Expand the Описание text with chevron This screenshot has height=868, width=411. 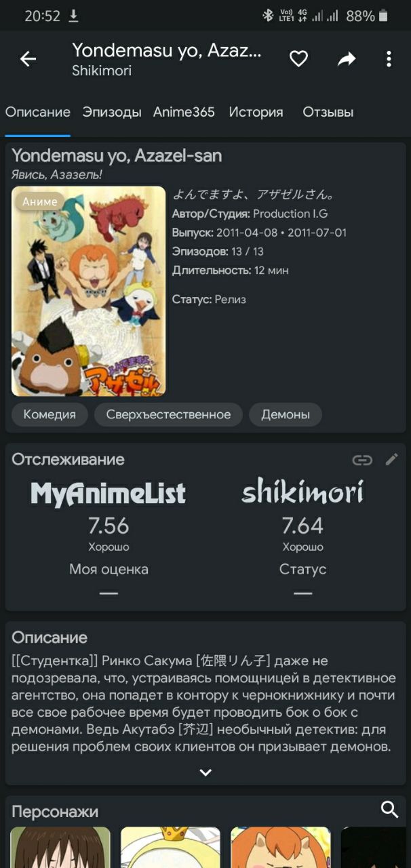[206, 772]
